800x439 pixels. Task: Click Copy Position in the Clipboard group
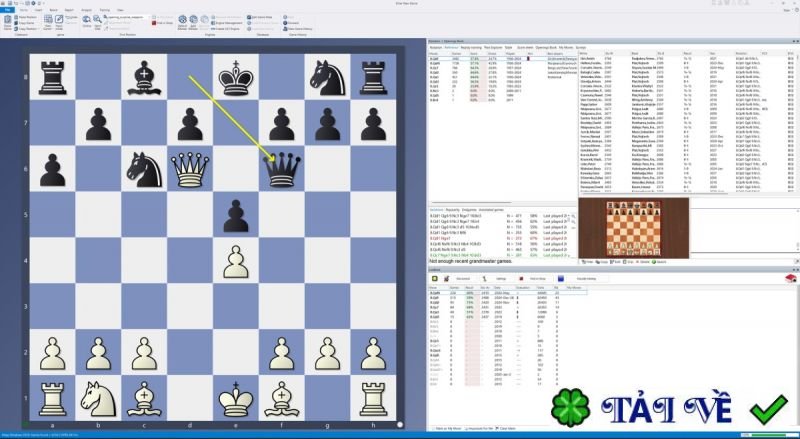tap(26, 29)
